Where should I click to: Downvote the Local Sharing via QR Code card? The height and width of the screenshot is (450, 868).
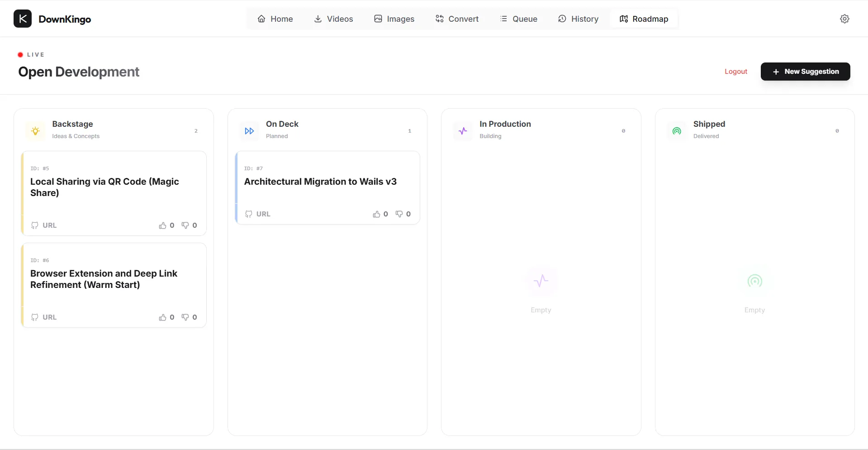tap(189, 225)
